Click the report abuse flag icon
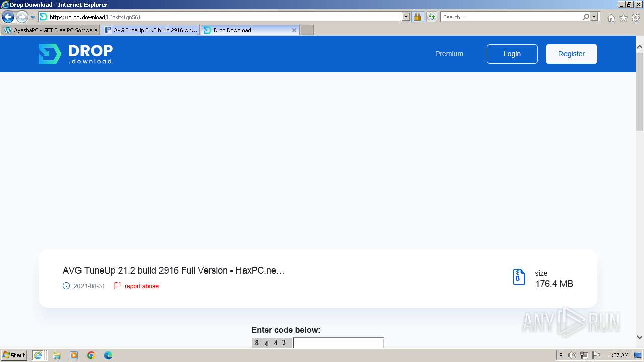 (x=117, y=286)
